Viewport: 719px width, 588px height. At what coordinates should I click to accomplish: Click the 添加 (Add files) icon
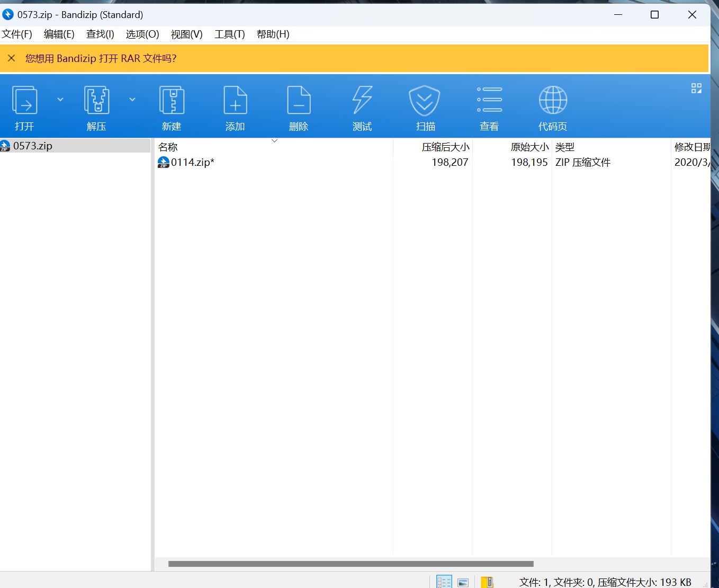click(235, 100)
